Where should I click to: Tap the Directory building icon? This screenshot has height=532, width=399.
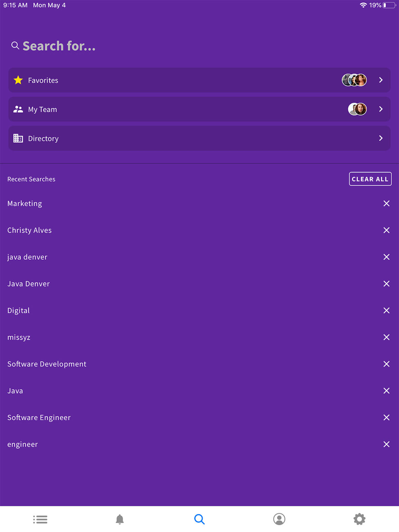(18, 138)
